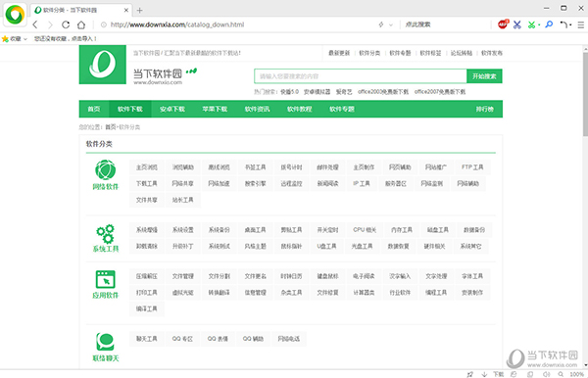Click the undo closed-tab arrow icon
The height and width of the screenshot is (378, 588).
(x=563, y=24)
